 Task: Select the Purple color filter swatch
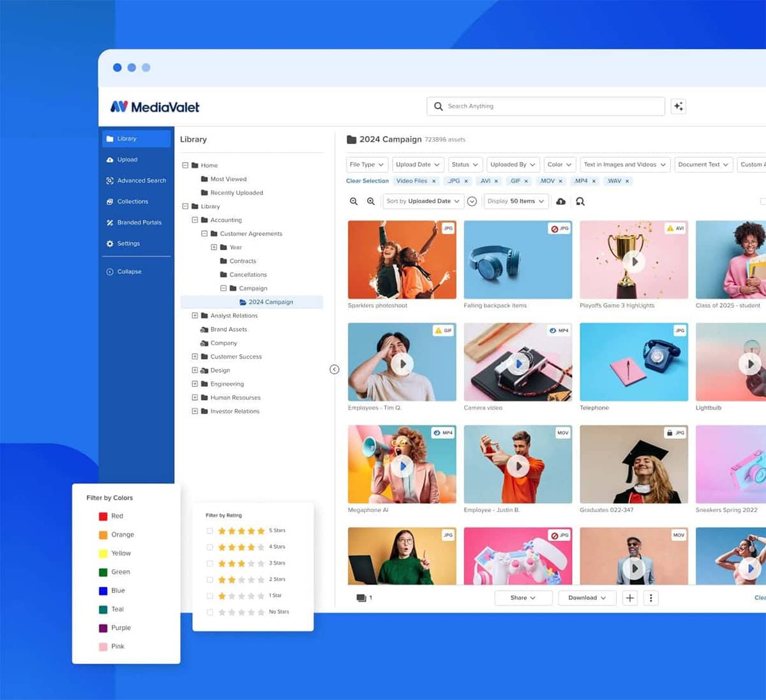pyautogui.click(x=104, y=627)
